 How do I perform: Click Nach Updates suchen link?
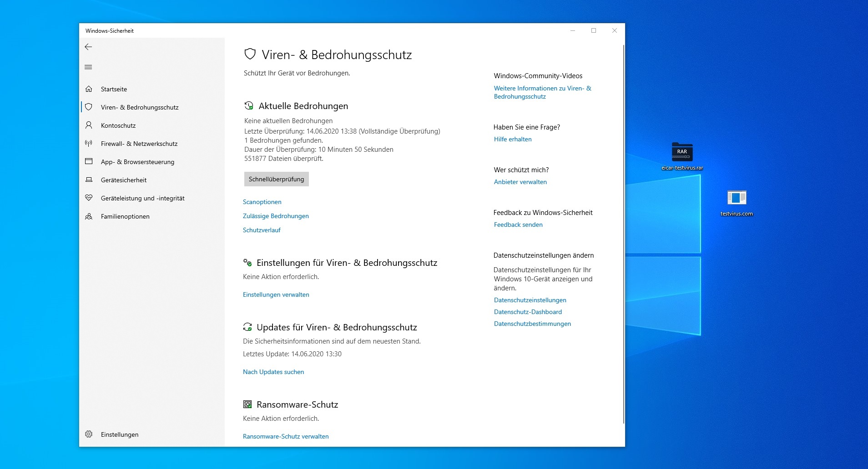(x=273, y=372)
